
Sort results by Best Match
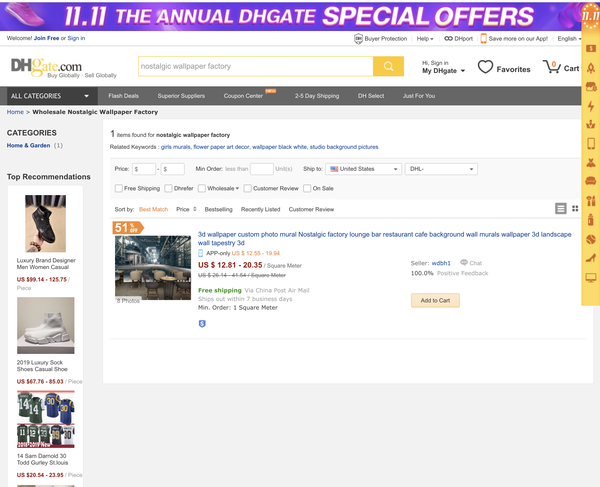(153, 209)
